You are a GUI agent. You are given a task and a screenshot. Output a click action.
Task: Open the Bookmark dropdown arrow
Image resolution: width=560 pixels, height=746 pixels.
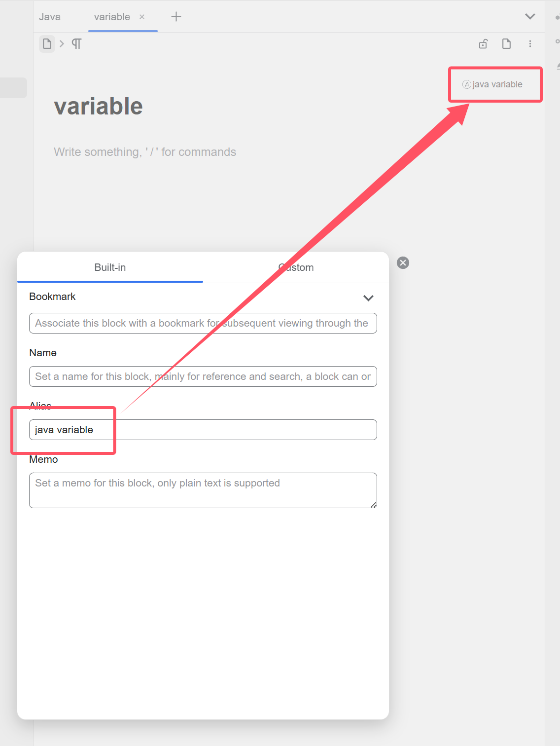pos(368,298)
